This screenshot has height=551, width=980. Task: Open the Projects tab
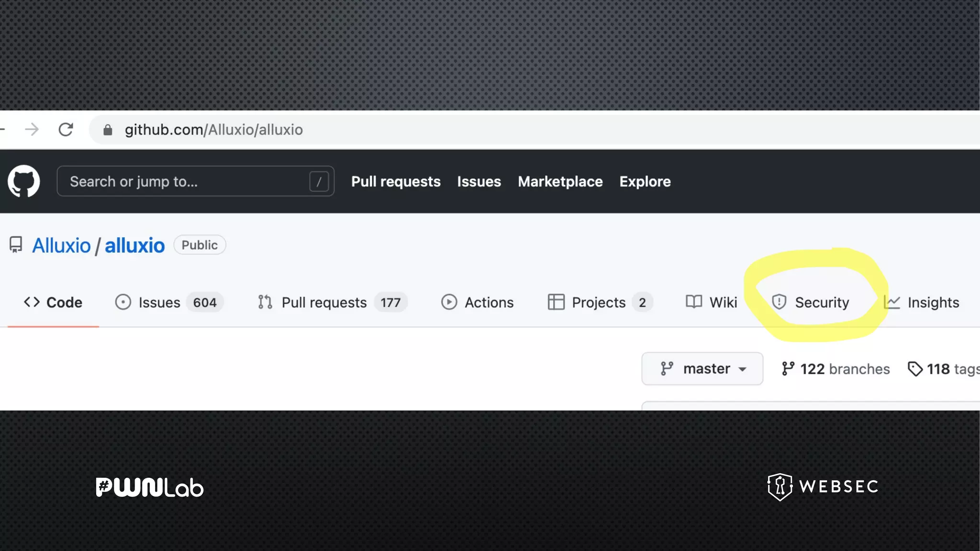(x=600, y=302)
